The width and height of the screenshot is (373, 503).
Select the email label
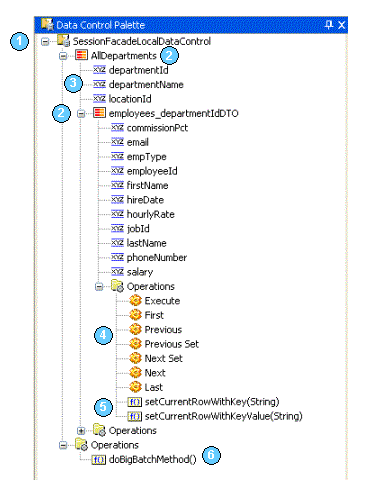(x=138, y=142)
